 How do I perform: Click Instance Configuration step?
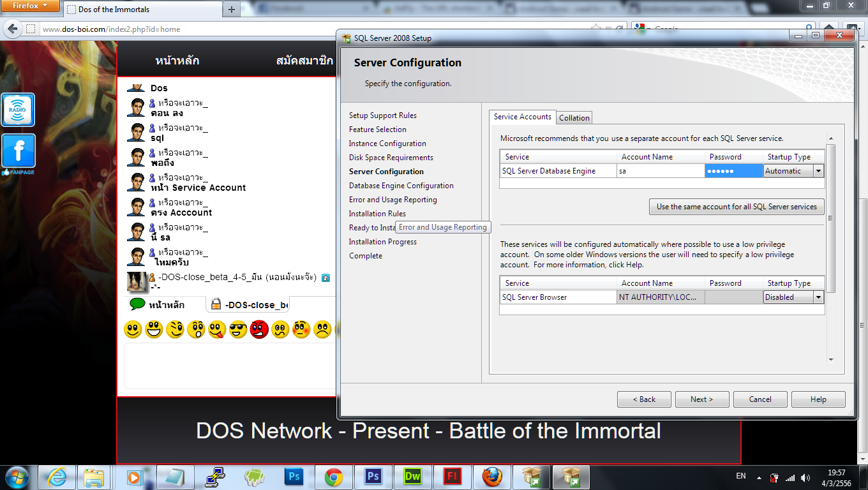tap(387, 144)
